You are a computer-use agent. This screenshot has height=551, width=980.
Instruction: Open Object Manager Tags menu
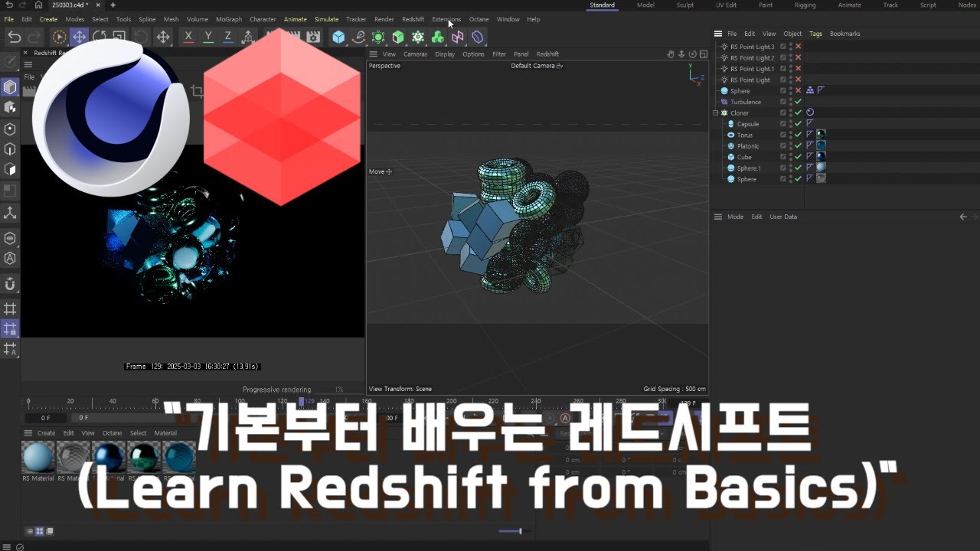click(815, 34)
